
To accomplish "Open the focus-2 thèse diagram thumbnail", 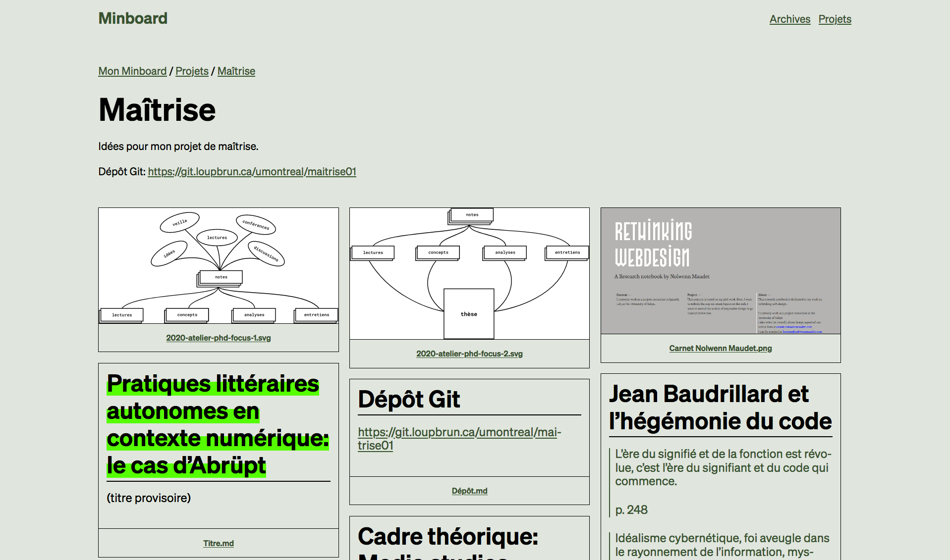I will click(469, 273).
